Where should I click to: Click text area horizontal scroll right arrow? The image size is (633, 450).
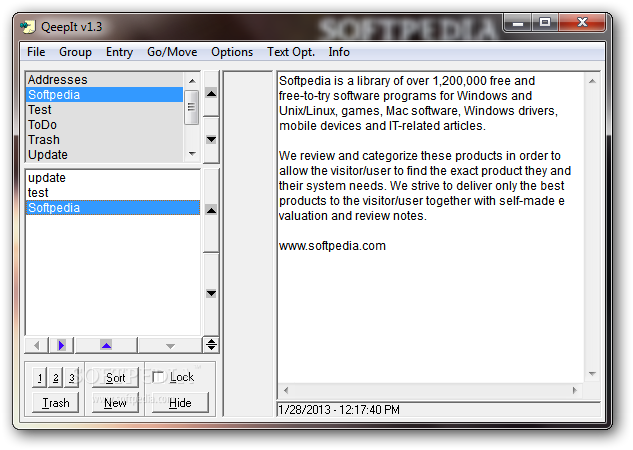(x=574, y=390)
